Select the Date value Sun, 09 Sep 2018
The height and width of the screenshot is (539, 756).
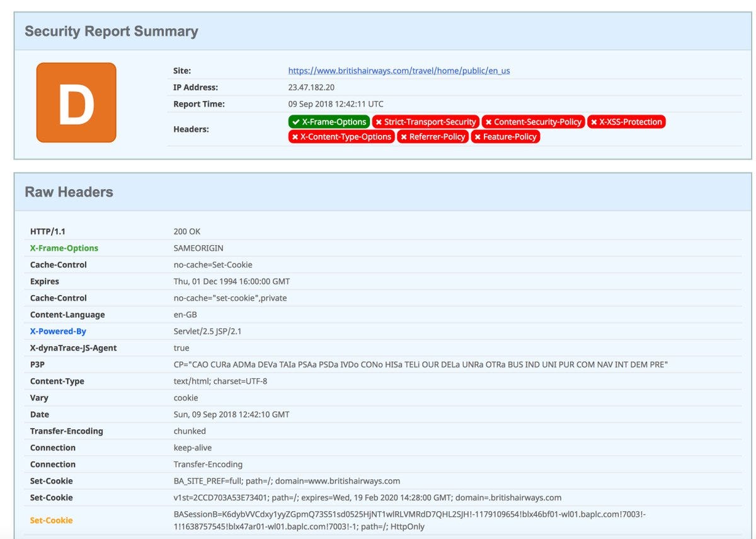point(232,415)
